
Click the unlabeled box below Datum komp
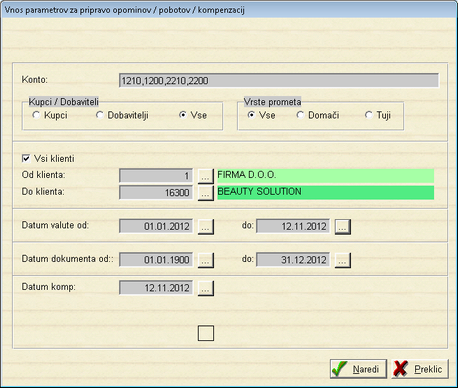click(206, 333)
